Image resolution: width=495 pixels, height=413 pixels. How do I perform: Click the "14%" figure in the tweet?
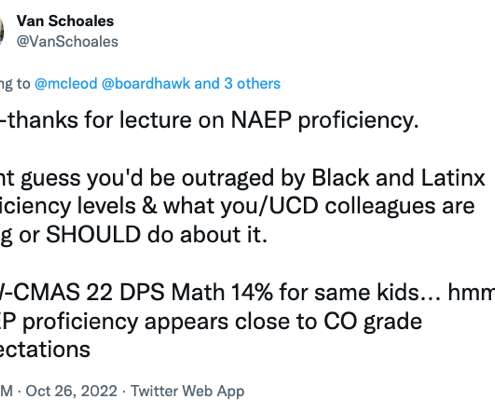252,293
